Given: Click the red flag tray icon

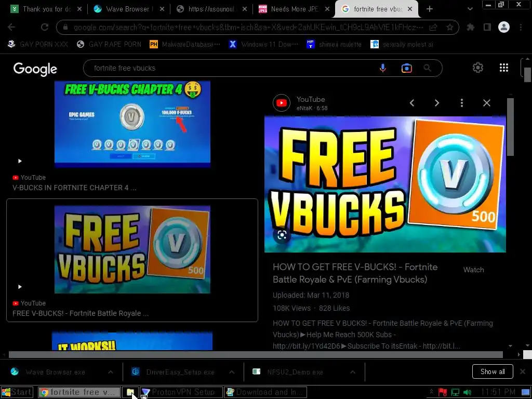Looking at the screenshot, I should click(x=443, y=392).
